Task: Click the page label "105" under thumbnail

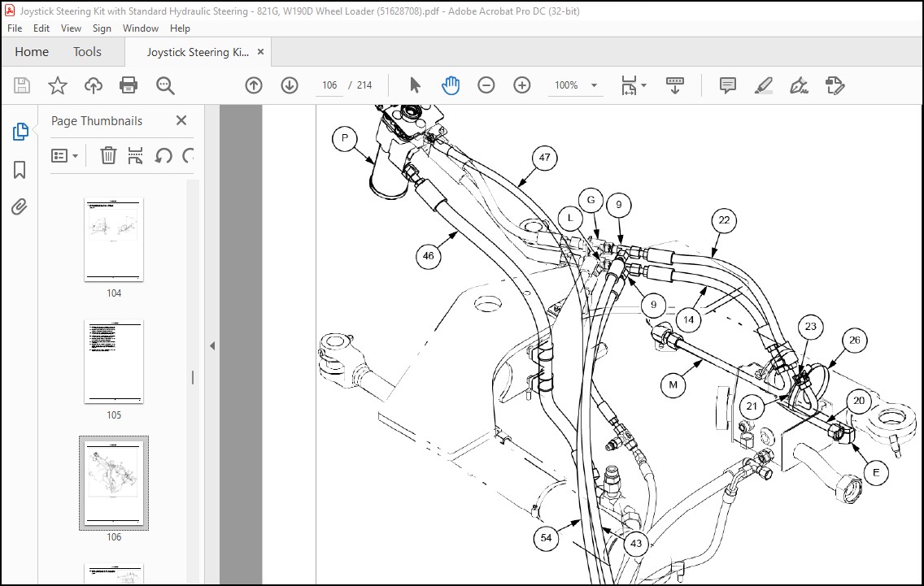Action: coord(114,415)
